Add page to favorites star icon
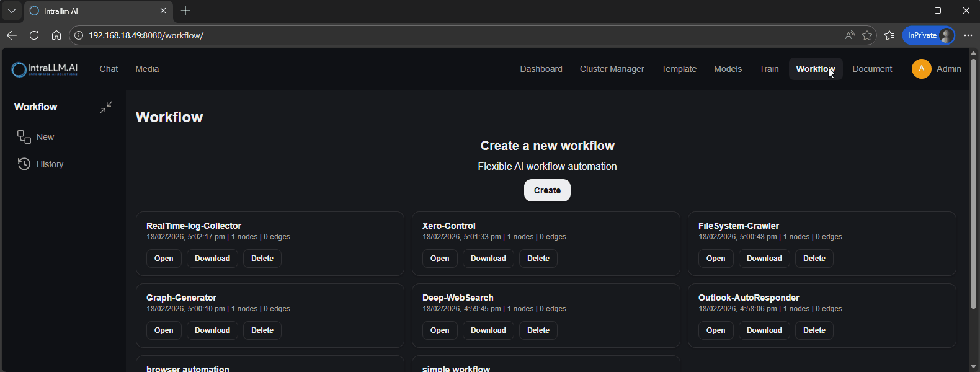This screenshot has width=980, height=372. pyautogui.click(x=867, y=35)
